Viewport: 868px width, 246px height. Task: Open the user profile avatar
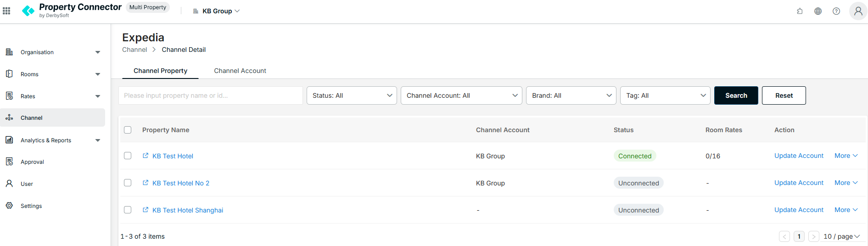pos(858,11)
